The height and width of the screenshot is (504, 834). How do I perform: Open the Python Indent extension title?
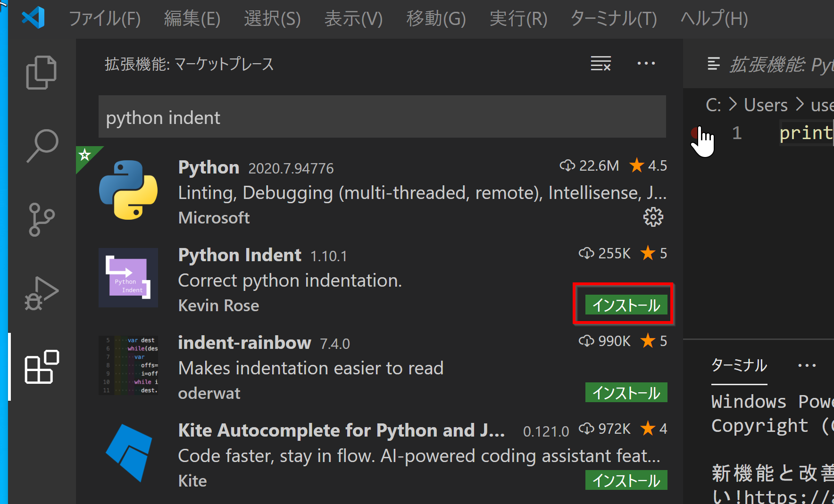pos(240,255)
